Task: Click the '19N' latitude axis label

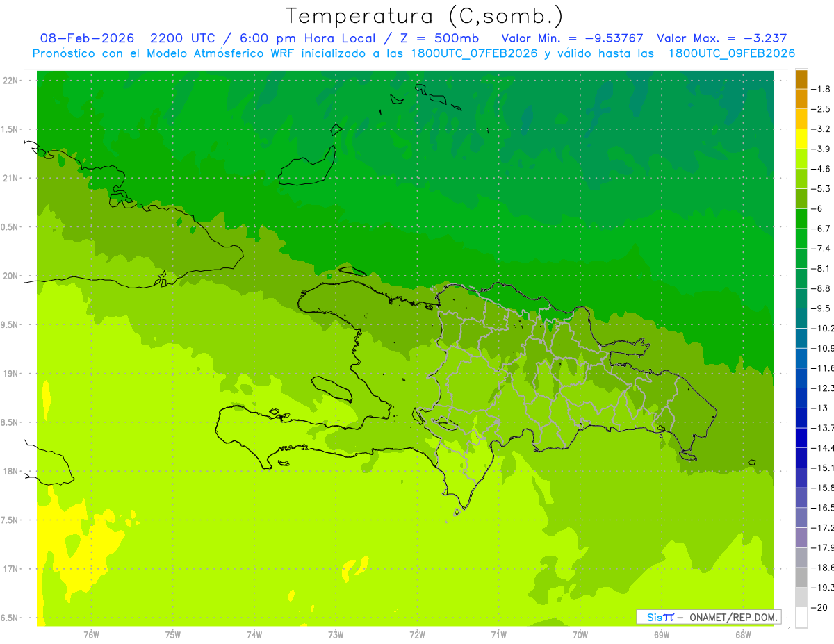Action: coord(10,374)
